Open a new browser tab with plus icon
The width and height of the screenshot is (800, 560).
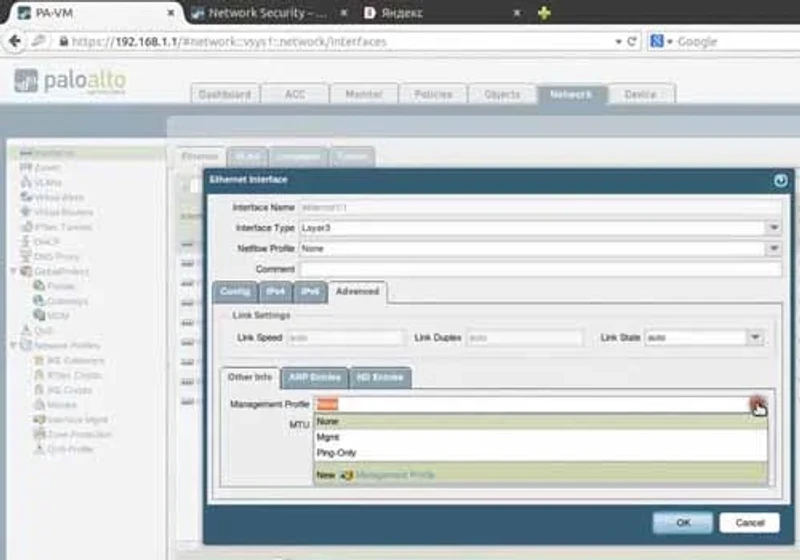click(544, 13)
